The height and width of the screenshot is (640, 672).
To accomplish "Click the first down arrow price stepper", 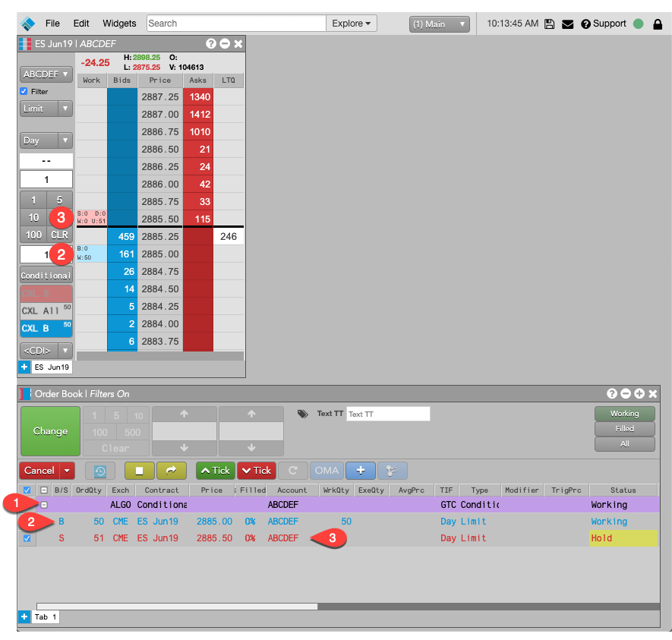I will (x=185, y=448).
